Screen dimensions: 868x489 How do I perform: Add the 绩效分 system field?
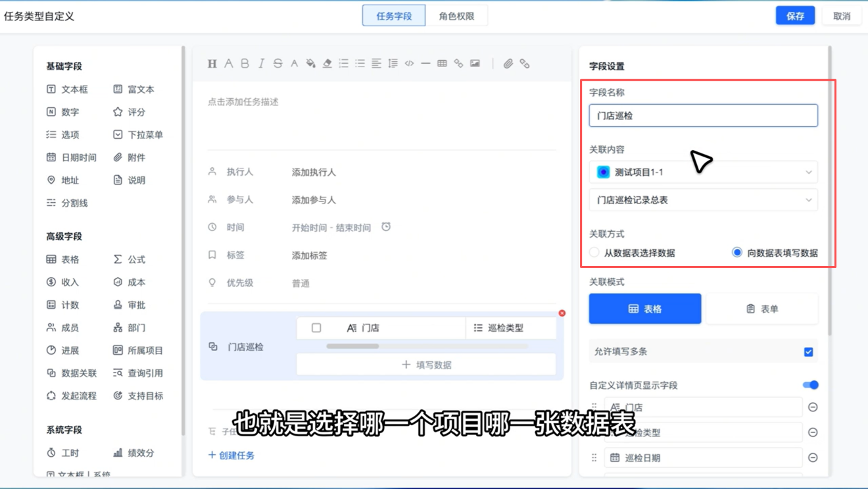133,453
